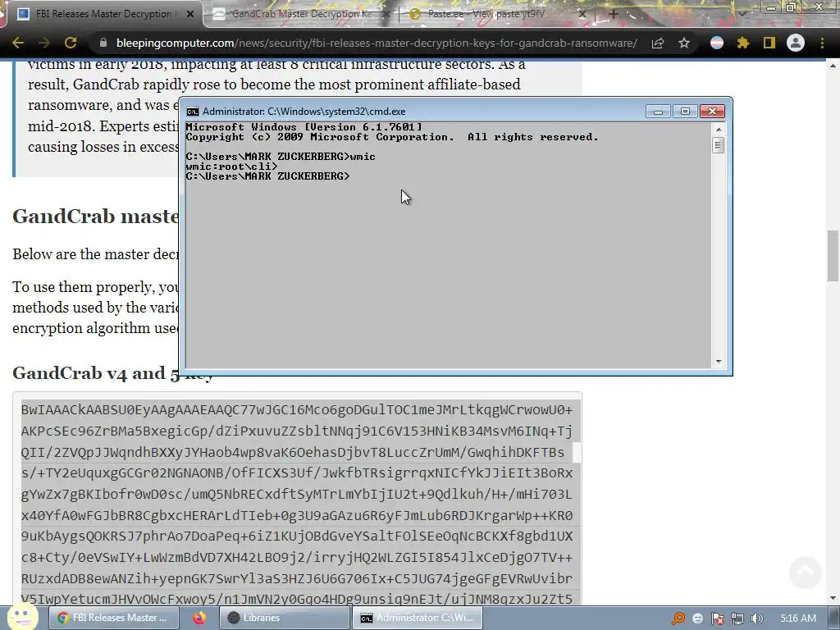Click the browser page scrollbar thumb
Viewport: 840px width, 630px height.
pos(833,256)
